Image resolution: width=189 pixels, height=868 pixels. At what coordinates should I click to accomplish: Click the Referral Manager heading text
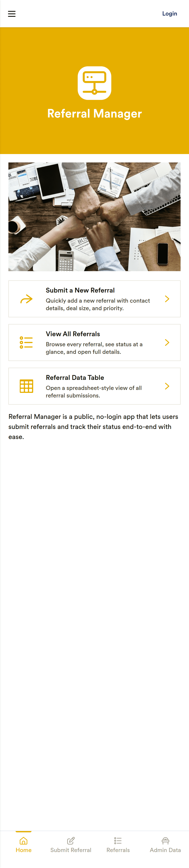[94, 114]
